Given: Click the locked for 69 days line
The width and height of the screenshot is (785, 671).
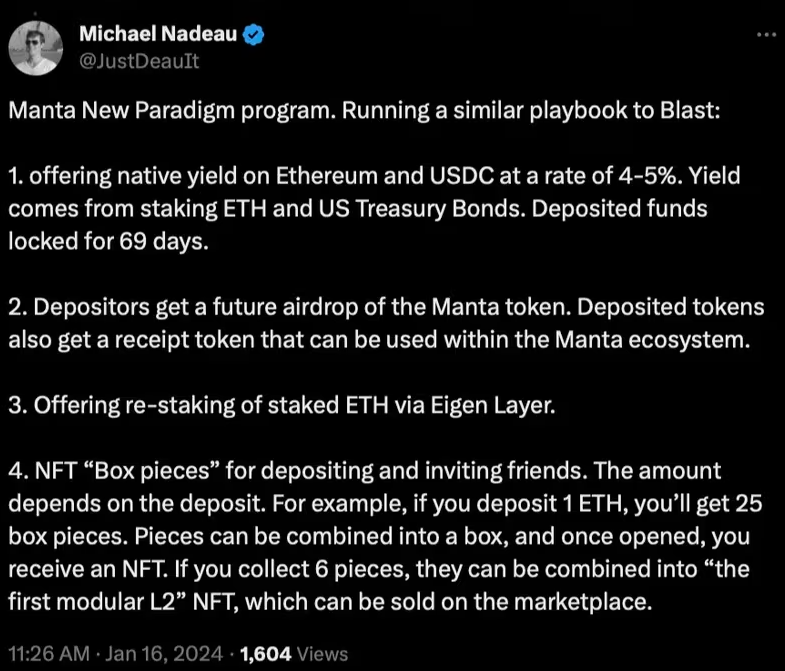Looking at the screenshot, I should point(108,241).
